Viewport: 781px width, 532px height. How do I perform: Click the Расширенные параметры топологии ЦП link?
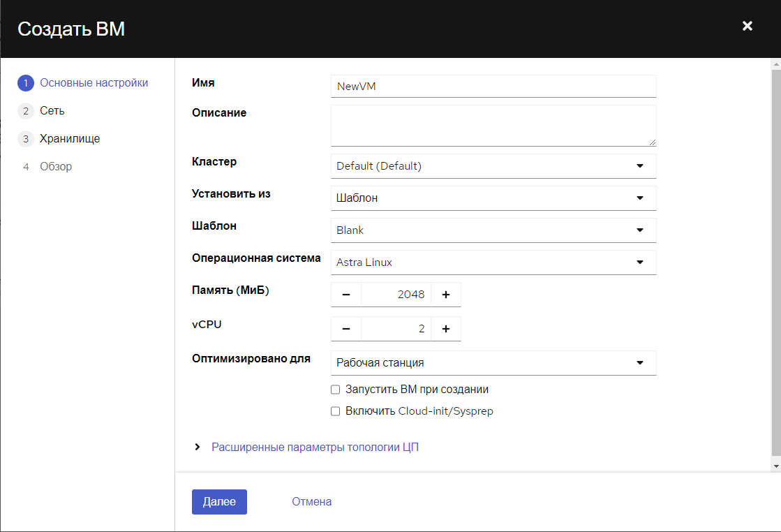(x=315, y=447)
